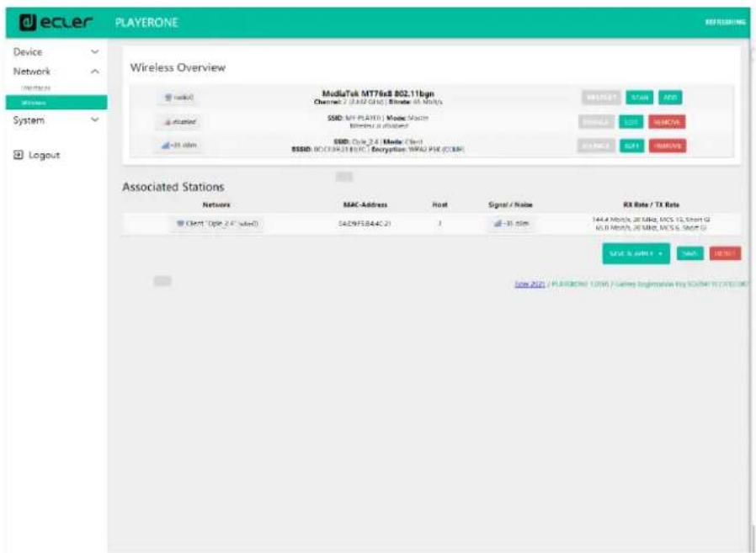Click the signal icon in Associated Stations row
Image resolution: width=756 pixels, height=553 pixels.
coord(498,223)
